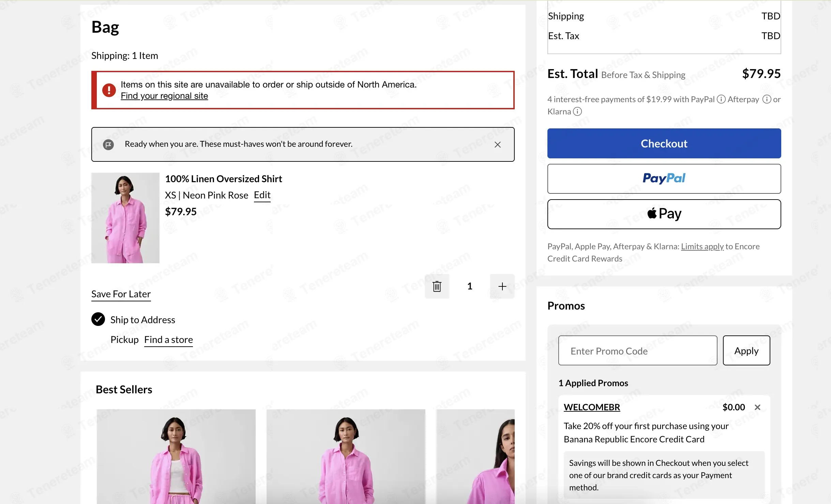Screen dimensions: 831x504
Task: Apply the promo code
Action: coord(746,350)
